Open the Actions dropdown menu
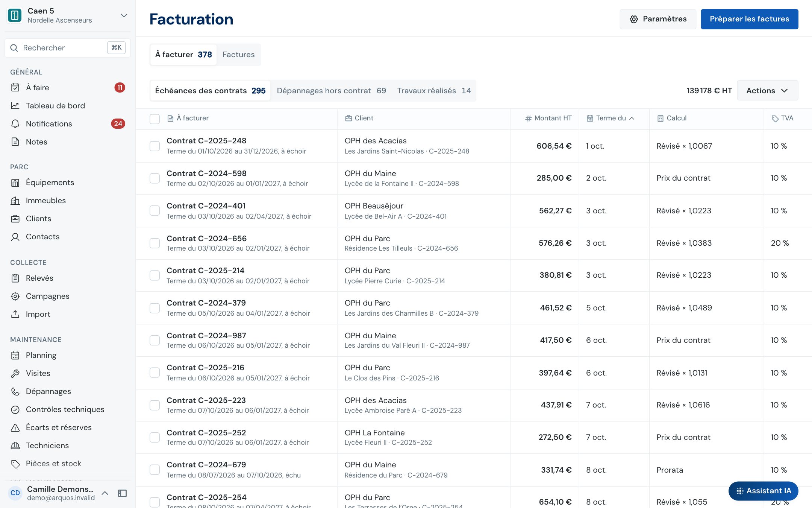Screen dimensions: 812x508 tap(767, 91)
